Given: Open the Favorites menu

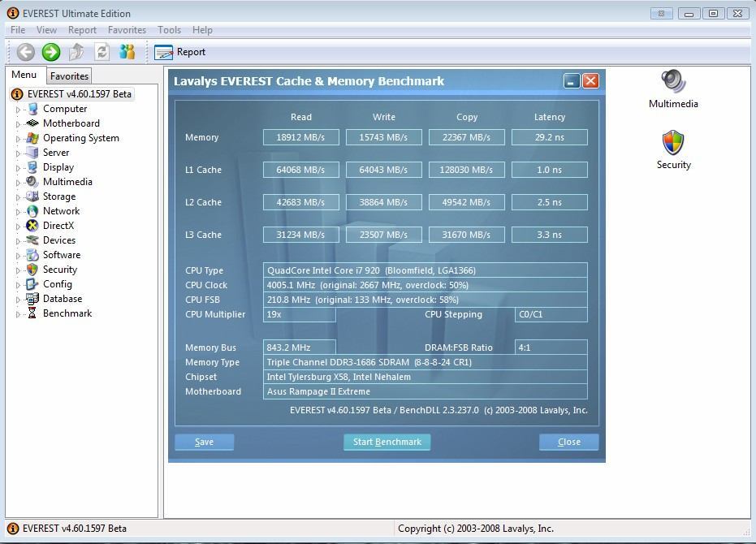Looking at the screenshot, I should point(127,30).
